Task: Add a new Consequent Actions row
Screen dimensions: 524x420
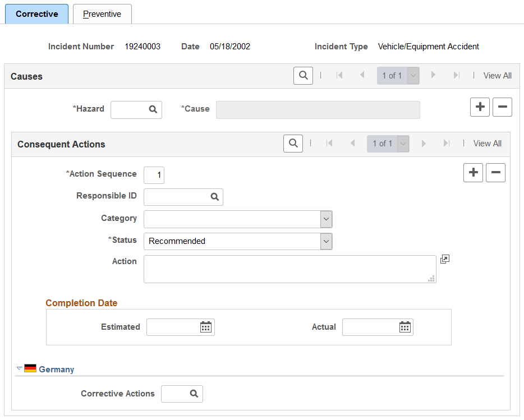Action: (473, 173)
